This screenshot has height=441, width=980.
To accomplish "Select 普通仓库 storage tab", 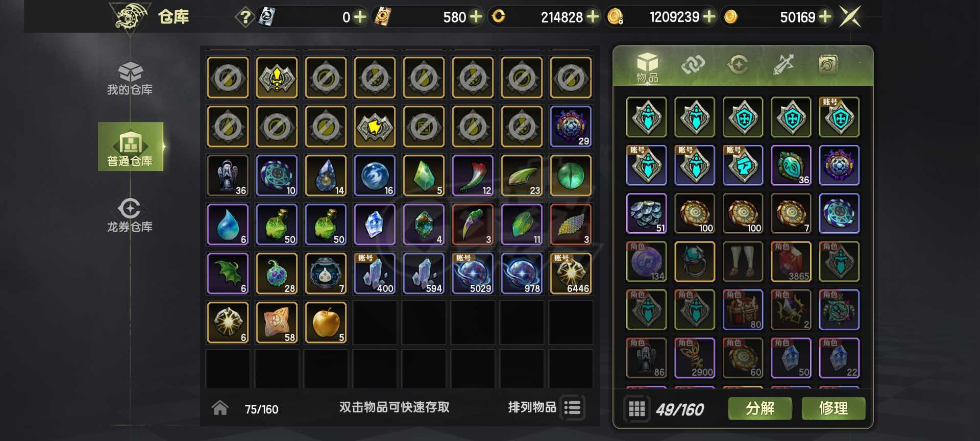I will pyautogui.click(x=131, y=146).
